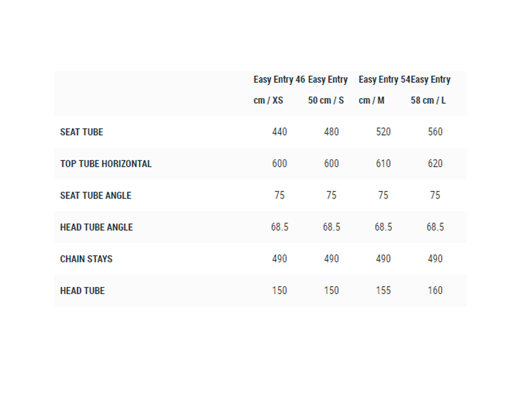Select head tube value 160
Screen dimensions: 532x399
point(435,290)
